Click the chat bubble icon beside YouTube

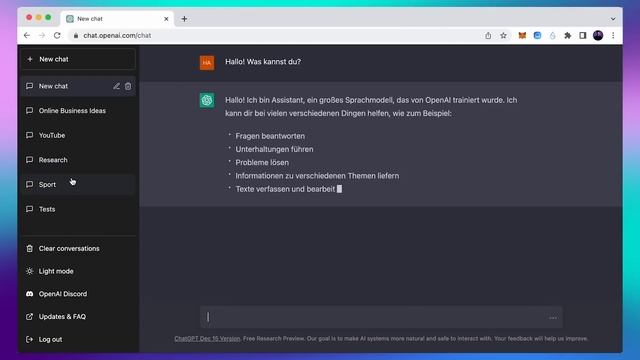click(29, 135)
